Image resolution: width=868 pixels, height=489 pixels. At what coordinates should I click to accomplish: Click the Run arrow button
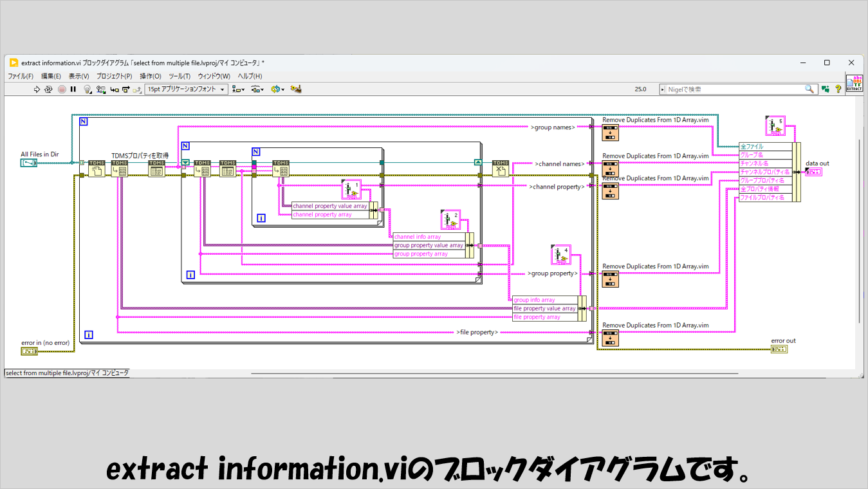click(37, 89)
